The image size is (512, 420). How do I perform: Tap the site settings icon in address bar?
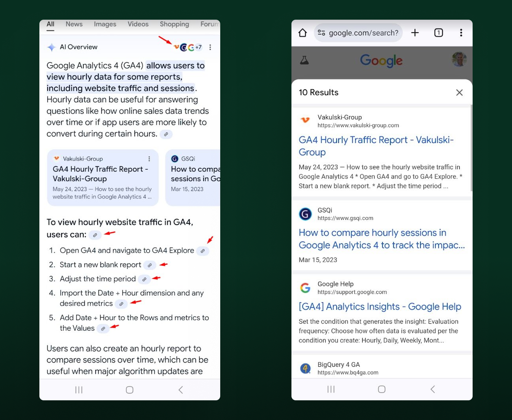321,33
